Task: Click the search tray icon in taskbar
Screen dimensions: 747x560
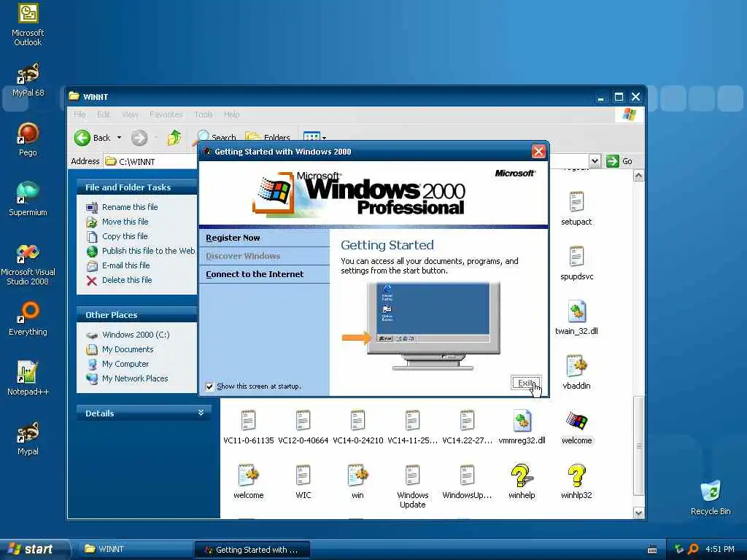Action: [x=693, y=550]
